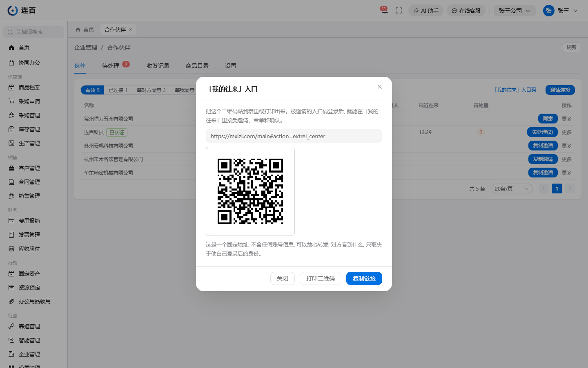Open 采购申请 cart icon
588x368 pixels.
click(x=11, y=101)
